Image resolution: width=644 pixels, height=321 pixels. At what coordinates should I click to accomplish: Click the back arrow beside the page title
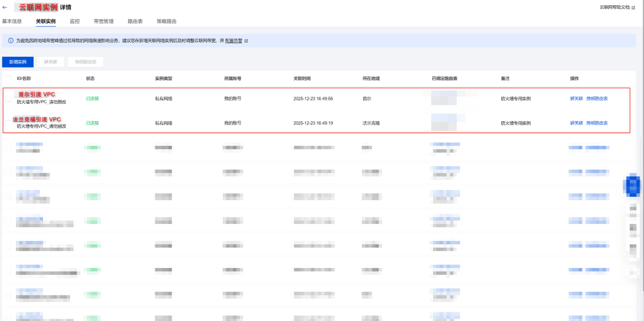pyautogui.click(x=5, y=8)
